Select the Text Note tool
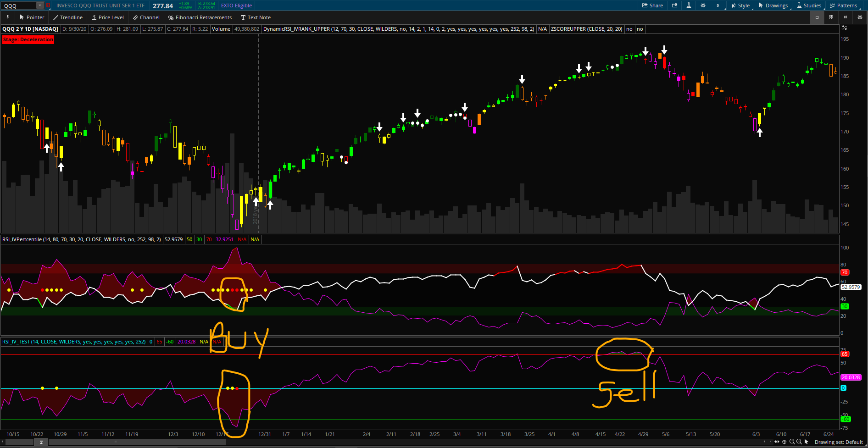This screenshot has width=868, height=448. [256, 17]
